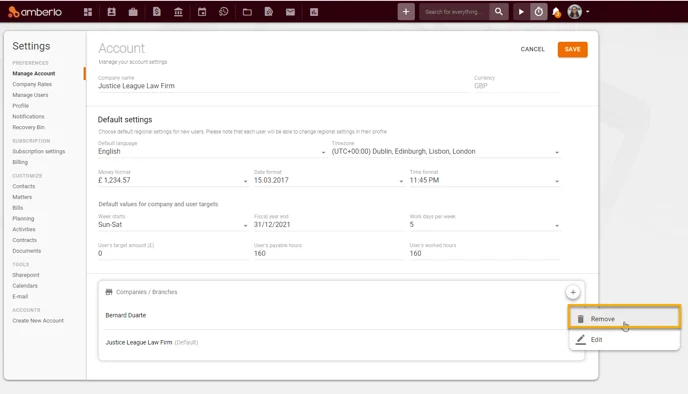Open the Week starts dropdown
The height and width of the screenshot is (394, 688).
click(173, 224)
